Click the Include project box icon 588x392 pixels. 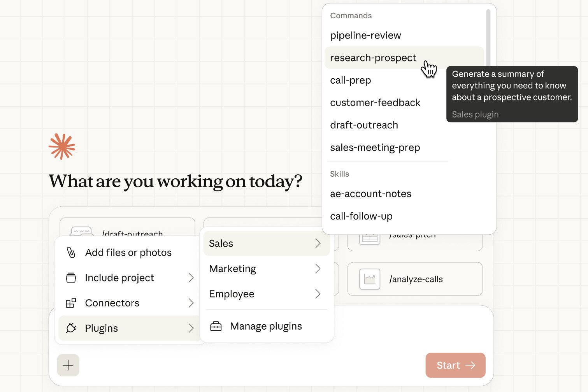tap(71, 278)
